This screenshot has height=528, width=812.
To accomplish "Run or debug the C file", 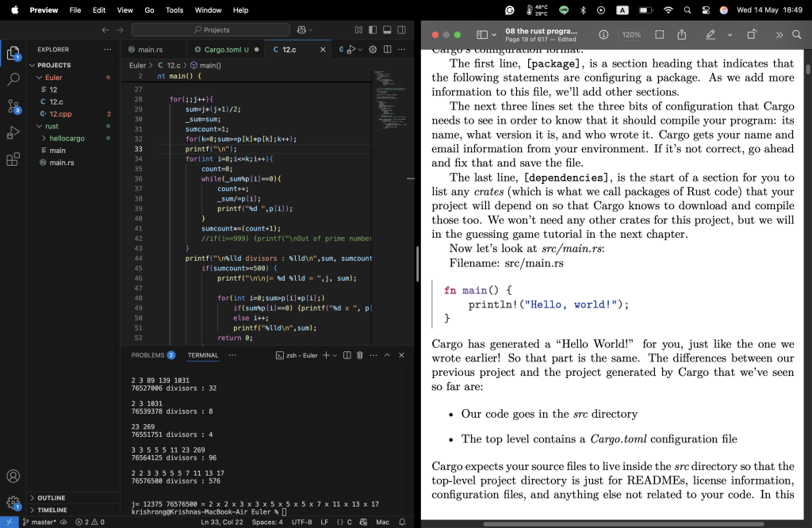I will 351,49.
